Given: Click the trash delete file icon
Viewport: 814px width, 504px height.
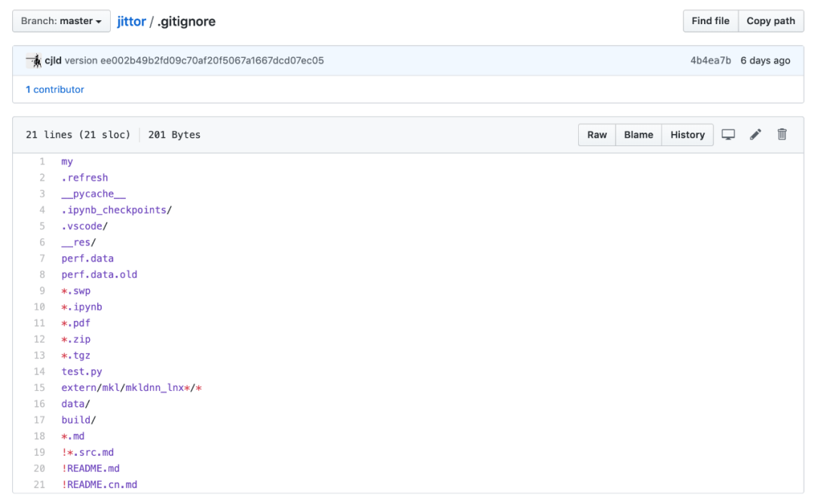Looking at the screenshot, I should coord(782,135).
